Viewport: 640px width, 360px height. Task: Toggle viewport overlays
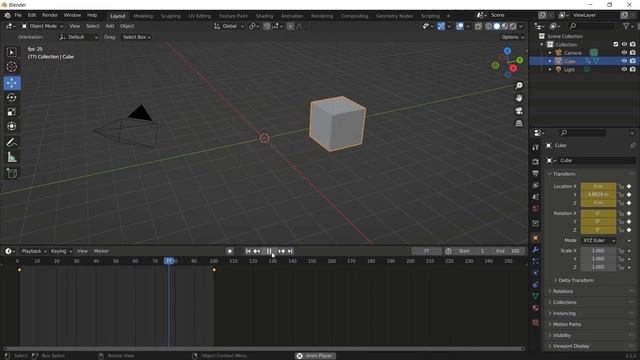[460, 26]
